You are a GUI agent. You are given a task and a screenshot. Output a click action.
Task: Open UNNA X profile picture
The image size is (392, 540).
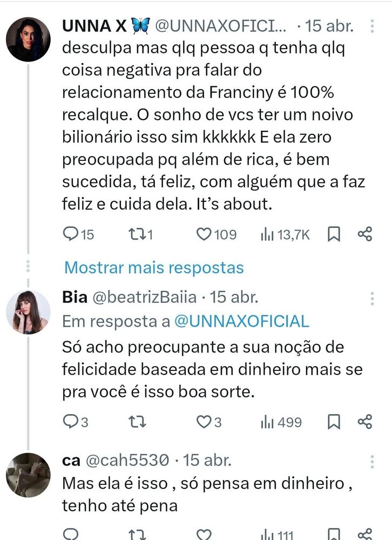pyautogui.click(x=28, y=39)
